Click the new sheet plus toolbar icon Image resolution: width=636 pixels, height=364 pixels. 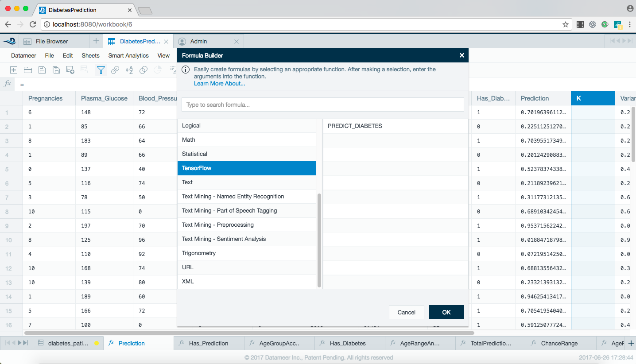coord(14,70)
